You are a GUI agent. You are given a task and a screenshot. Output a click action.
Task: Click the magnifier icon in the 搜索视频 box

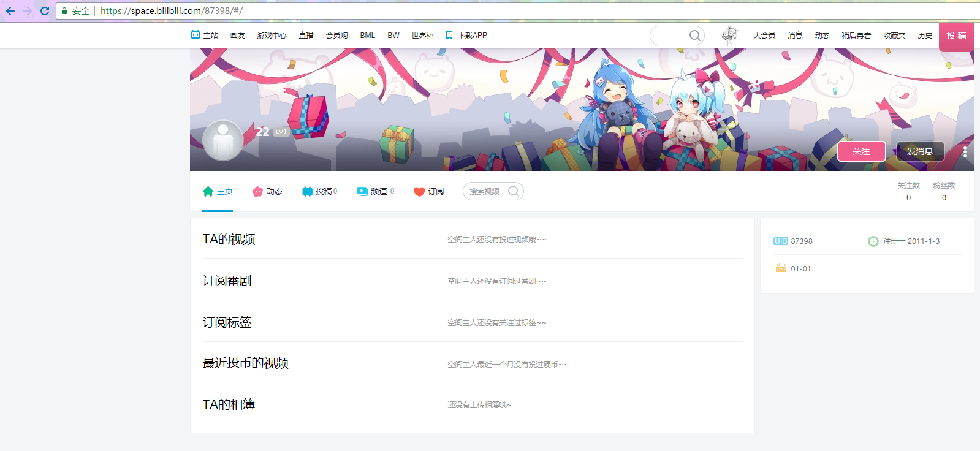click(514, 191)
